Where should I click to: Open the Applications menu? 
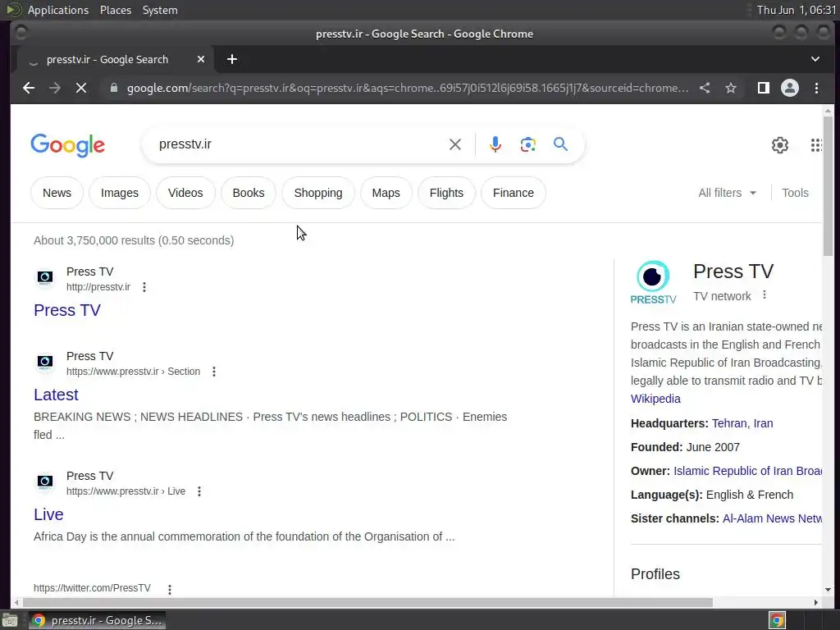coord(58,10)
